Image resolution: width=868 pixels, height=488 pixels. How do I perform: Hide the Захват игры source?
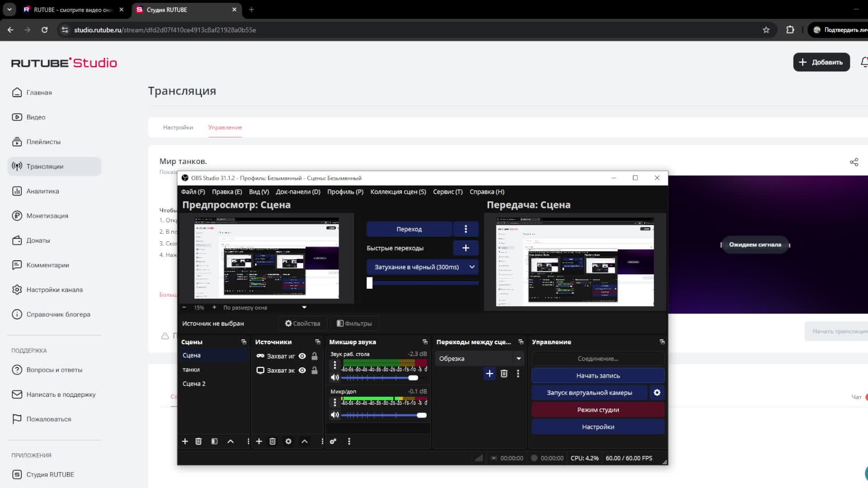click(302, 356)
